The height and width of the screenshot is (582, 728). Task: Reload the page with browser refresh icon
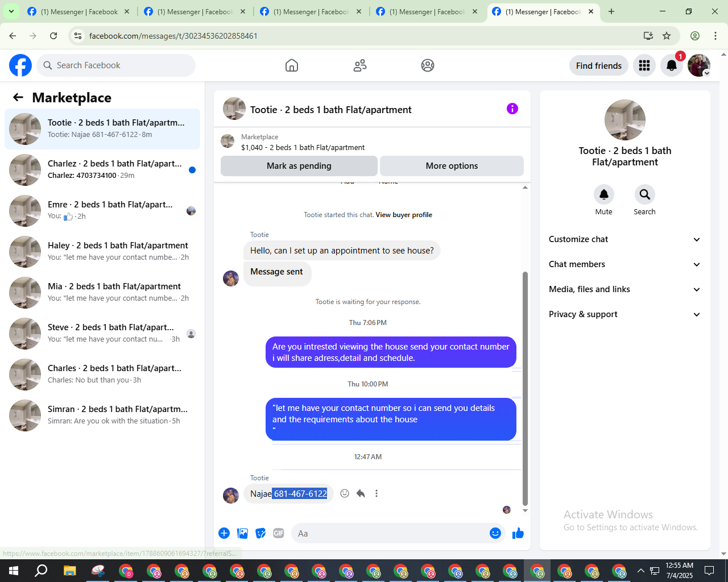pos(53,36)
